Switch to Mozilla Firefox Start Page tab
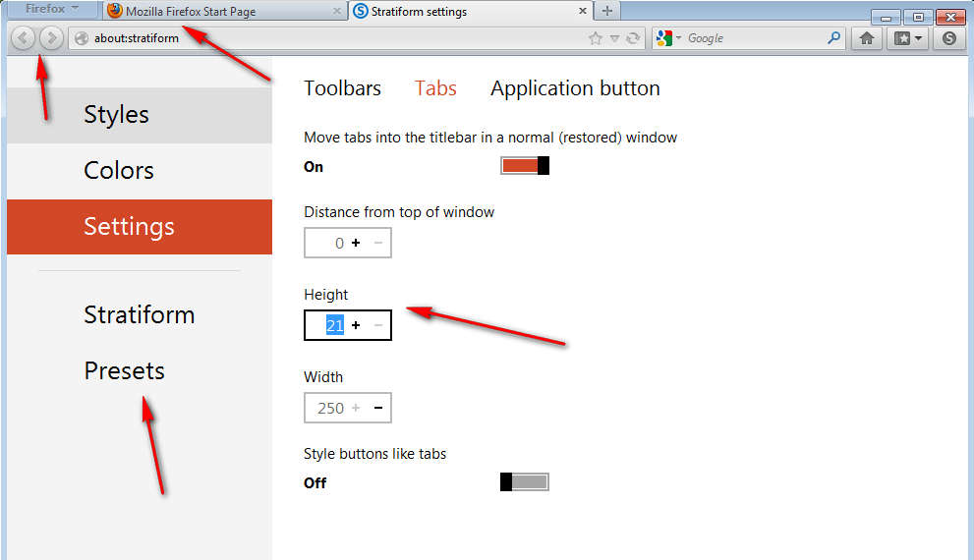 pyautogui.click(x=224, y=11)
